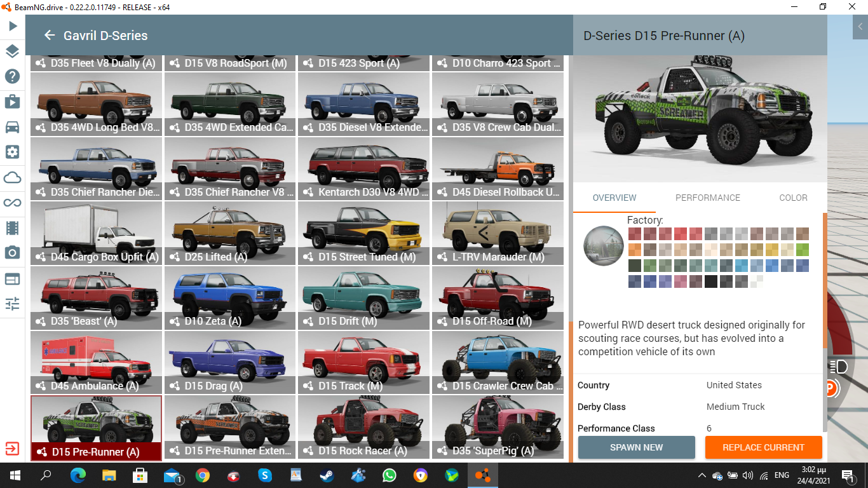Select the D35 4WD Long Bed V8 card
The height and width of the screenshot is (488, 868).
click(x=96, y=104)
